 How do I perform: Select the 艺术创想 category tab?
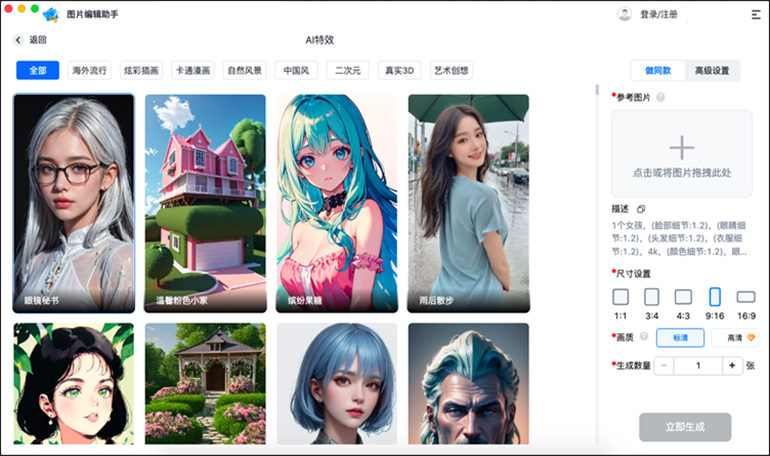(451, 70)
